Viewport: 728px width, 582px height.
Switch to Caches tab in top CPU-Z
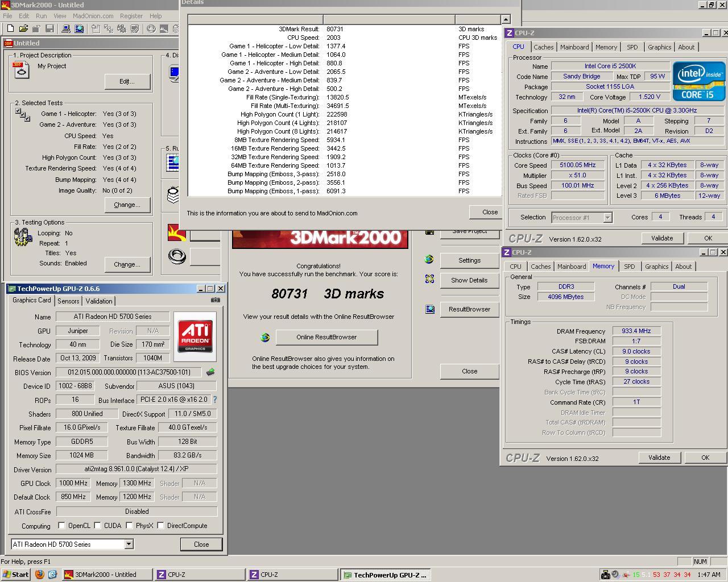(544, 47)
